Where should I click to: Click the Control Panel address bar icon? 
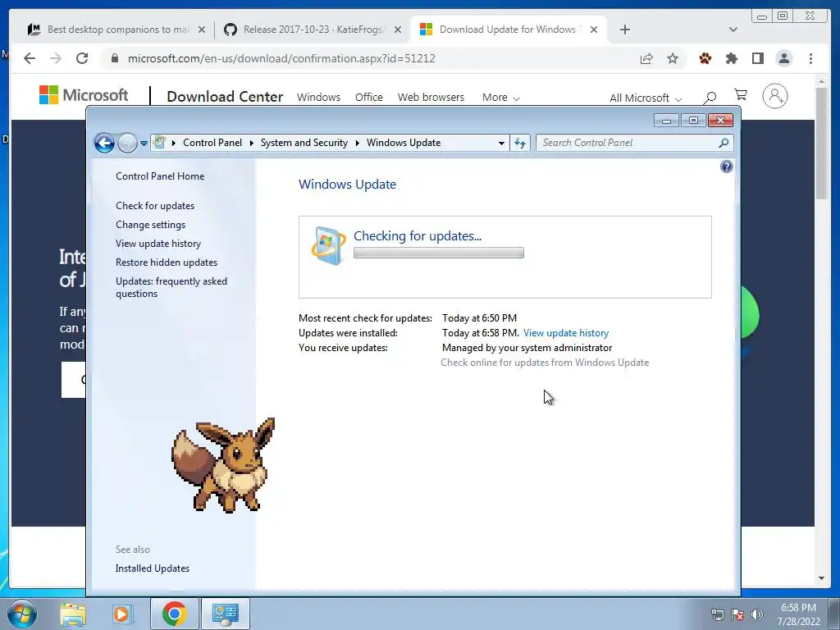pyautogui.click(x=159, y=143)
